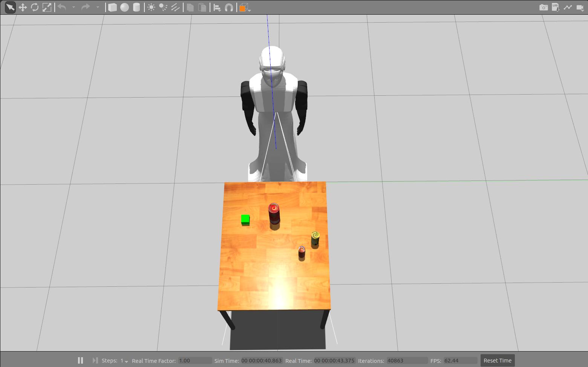Screen dimensions: 588x367
Task: Click the "Iterations:" label
Action: coord(371,361)
